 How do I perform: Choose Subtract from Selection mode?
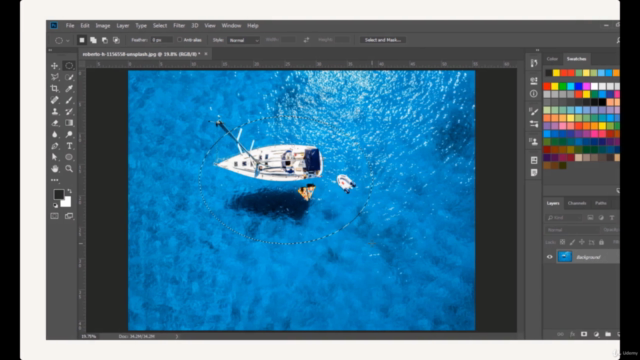(x=105, y=40)
